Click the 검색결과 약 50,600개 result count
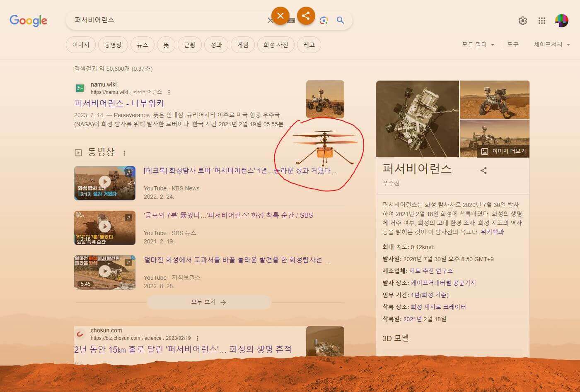Screen dimensions: 580x392 coord(113,69)
